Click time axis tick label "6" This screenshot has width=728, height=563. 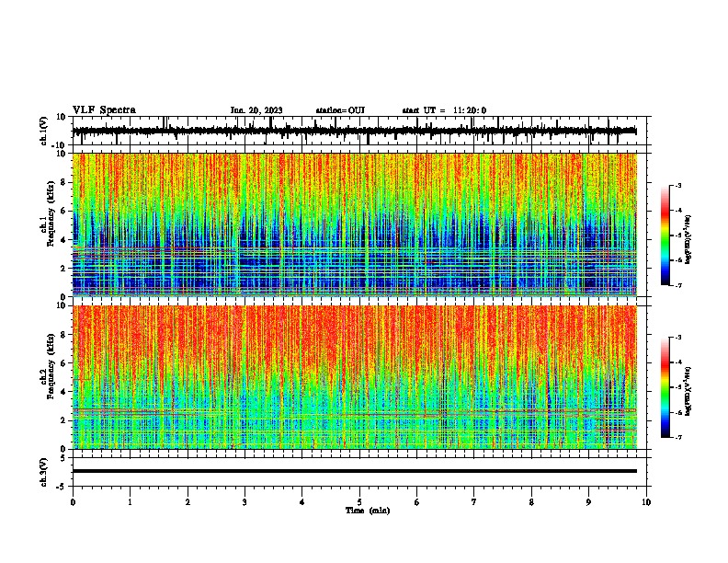coord(417,502)
